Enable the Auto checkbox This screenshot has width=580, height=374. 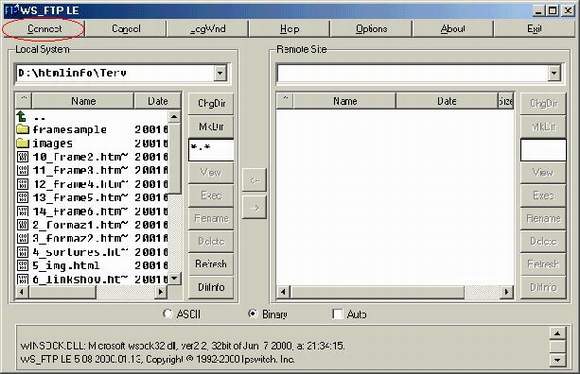click(337, 314)
